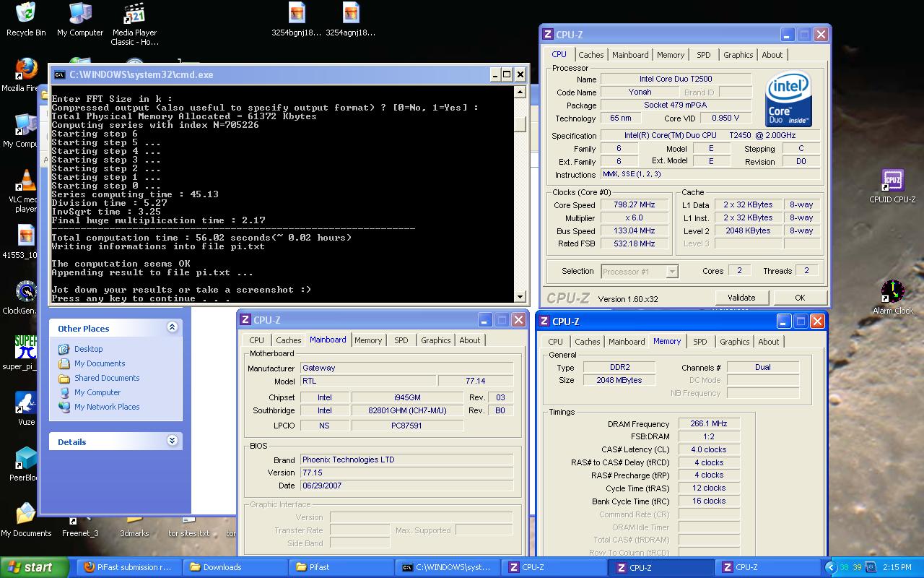The width and height of the screenshot is (924, 578).
Task: Open Shared Documents in Other Places panel
Action: click(x=107, y=378)
